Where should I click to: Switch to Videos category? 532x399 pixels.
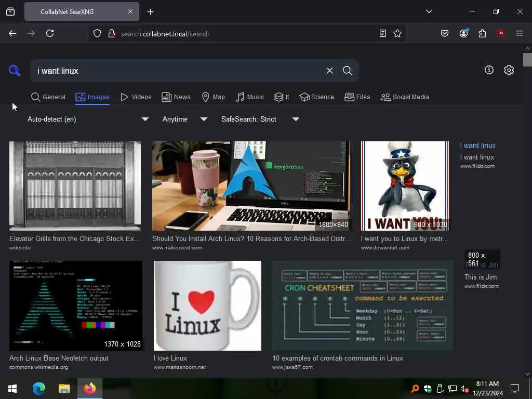[136, 97]
